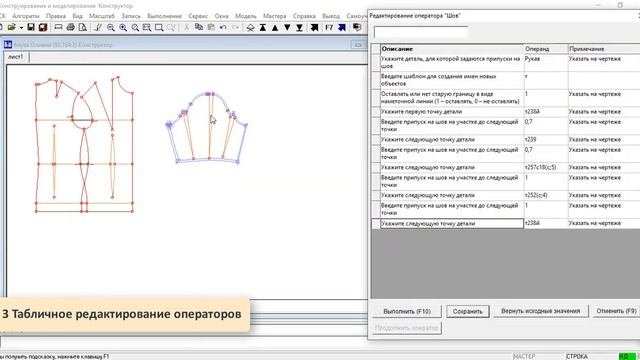Click the solid up triangle icon
Screen dimensions: 640x360
(x=275, y=27)
